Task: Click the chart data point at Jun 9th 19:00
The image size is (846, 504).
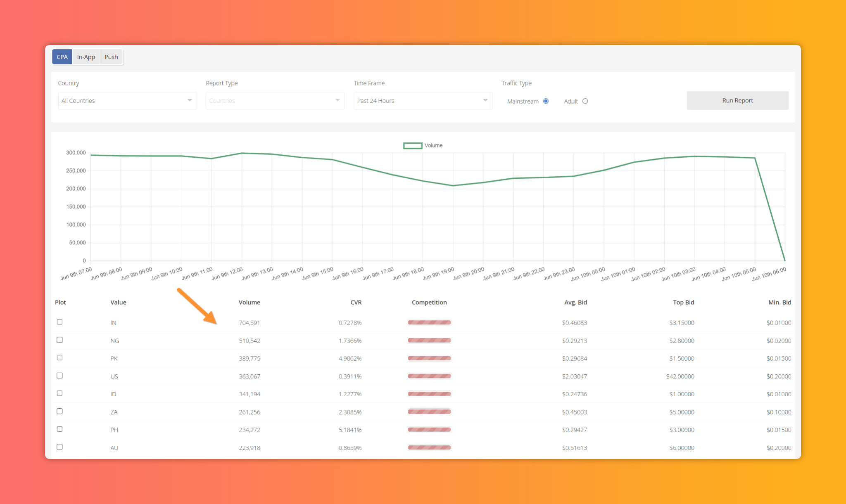Action: [x=453, y=186]
